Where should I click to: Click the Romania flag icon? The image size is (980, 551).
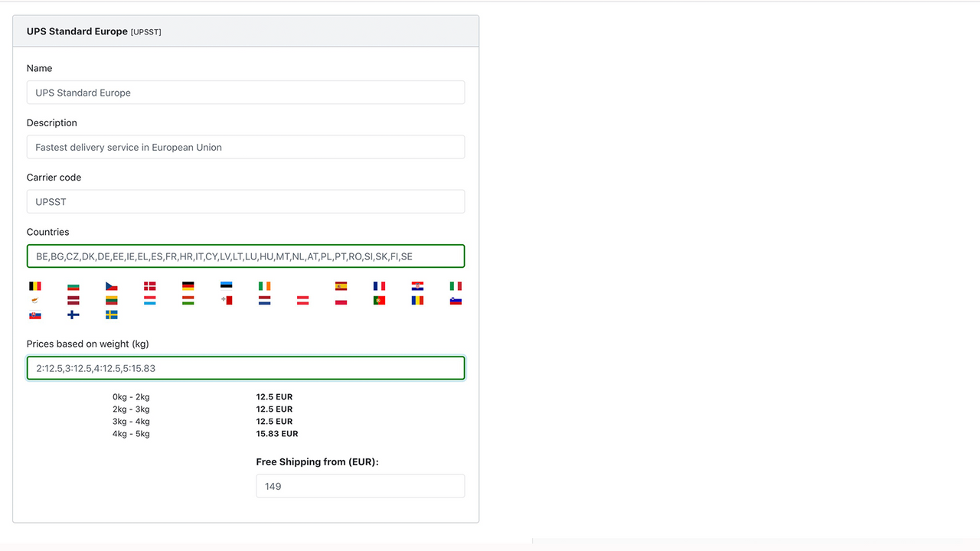pos(417,301)
